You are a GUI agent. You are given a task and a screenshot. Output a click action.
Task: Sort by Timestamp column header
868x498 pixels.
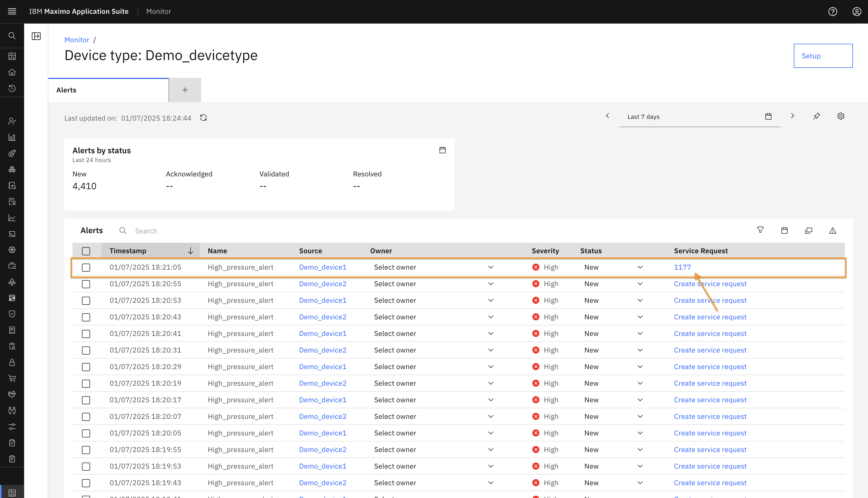click(x=151, y=251)
